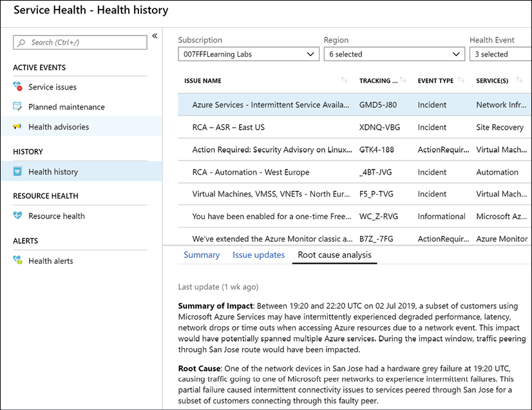Click tracking ID F5_P-TVG
Viewport: 532px width, 410px height.
pos(376,194)
